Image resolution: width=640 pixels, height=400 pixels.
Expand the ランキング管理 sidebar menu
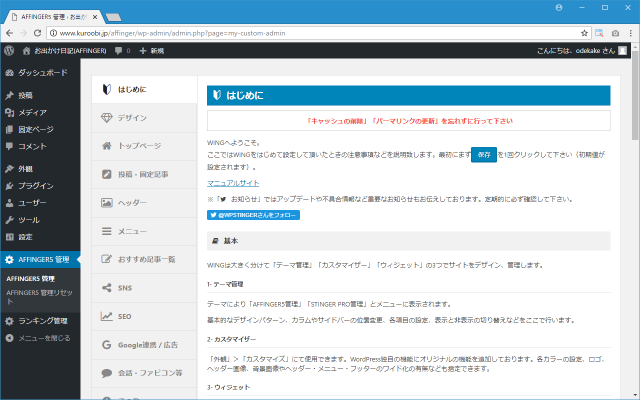pos(42,321)
